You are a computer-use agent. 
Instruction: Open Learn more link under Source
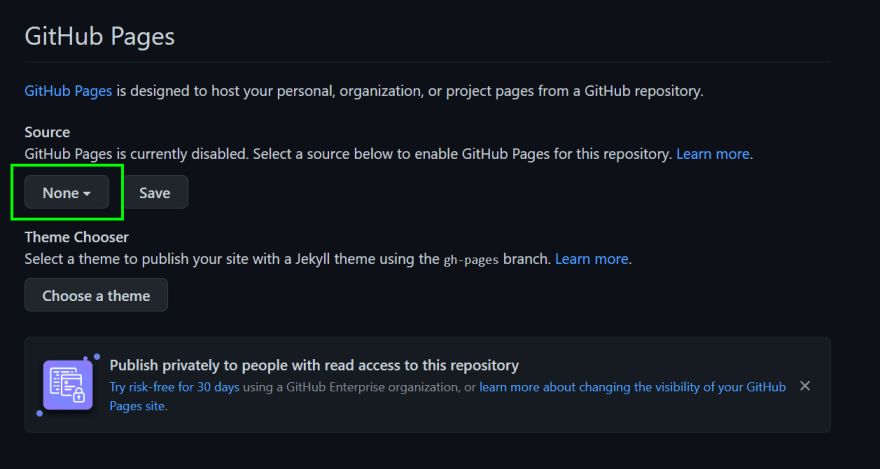coord(713,154)
